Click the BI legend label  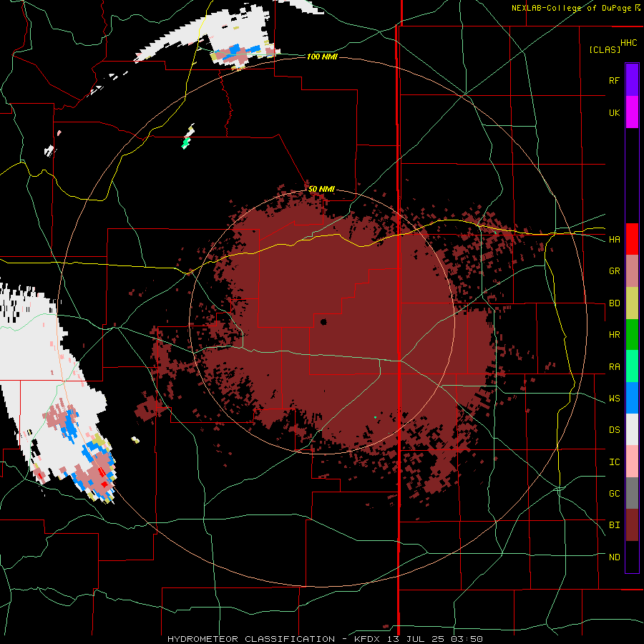point(615,525)
